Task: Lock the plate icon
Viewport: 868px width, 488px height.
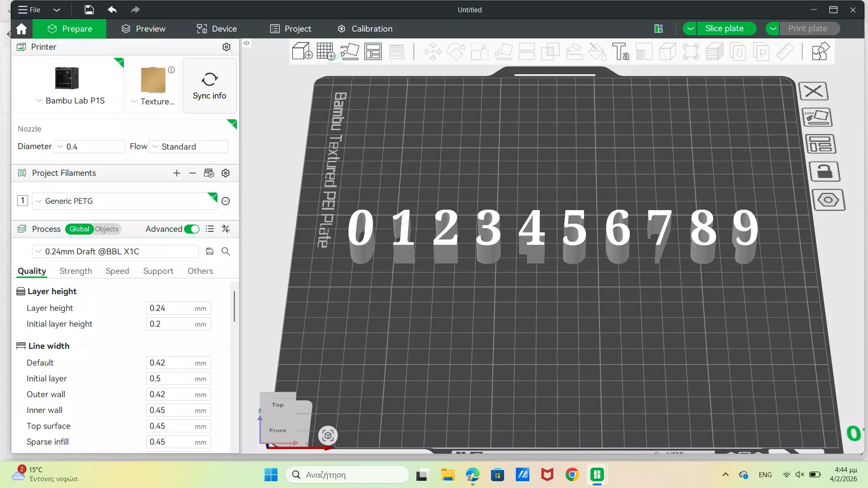Action: tap(824, 172)
